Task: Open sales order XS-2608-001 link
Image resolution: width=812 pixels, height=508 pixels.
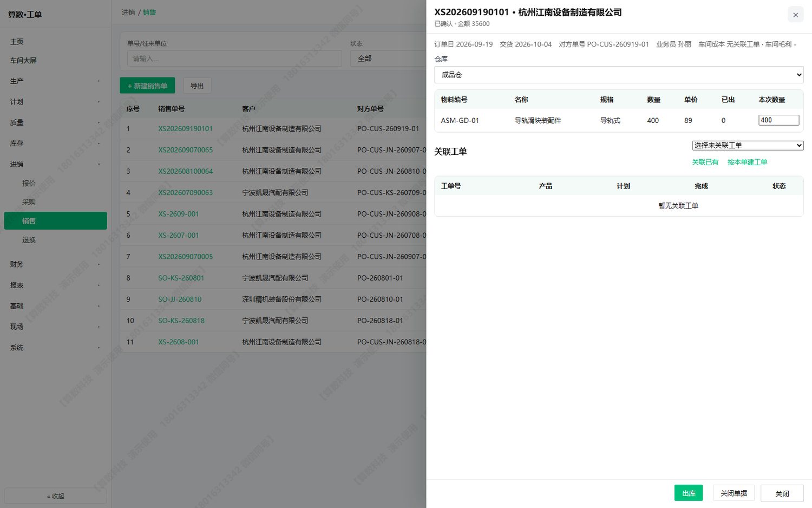Action: [178, 342]
